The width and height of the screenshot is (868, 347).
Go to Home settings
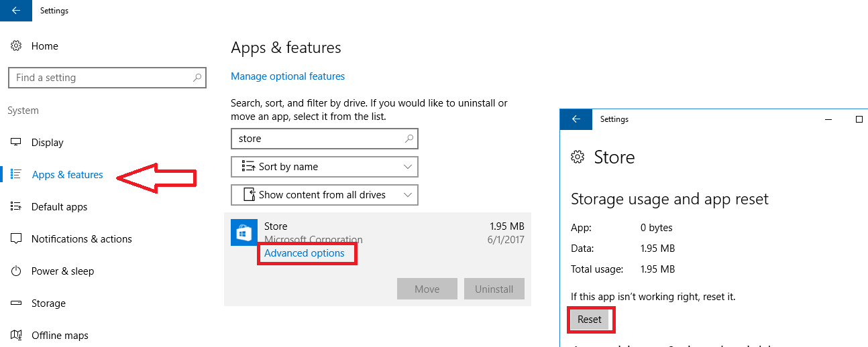(45, 46)
